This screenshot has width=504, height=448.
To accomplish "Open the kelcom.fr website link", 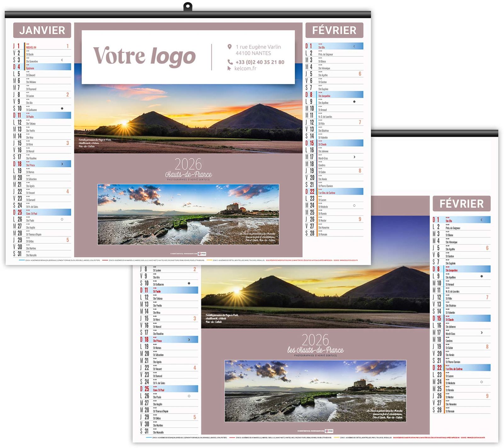I will pyautogui.click(x=245, y=68).
